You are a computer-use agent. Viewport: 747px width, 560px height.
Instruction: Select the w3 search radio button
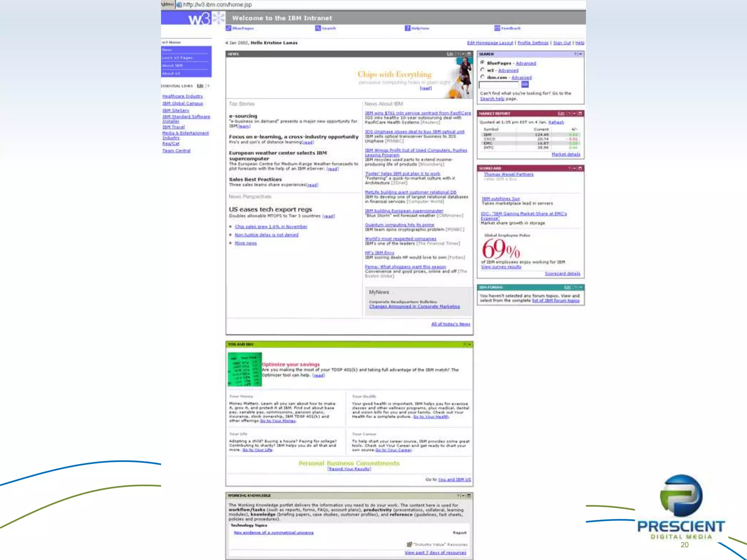coord(483,70)
